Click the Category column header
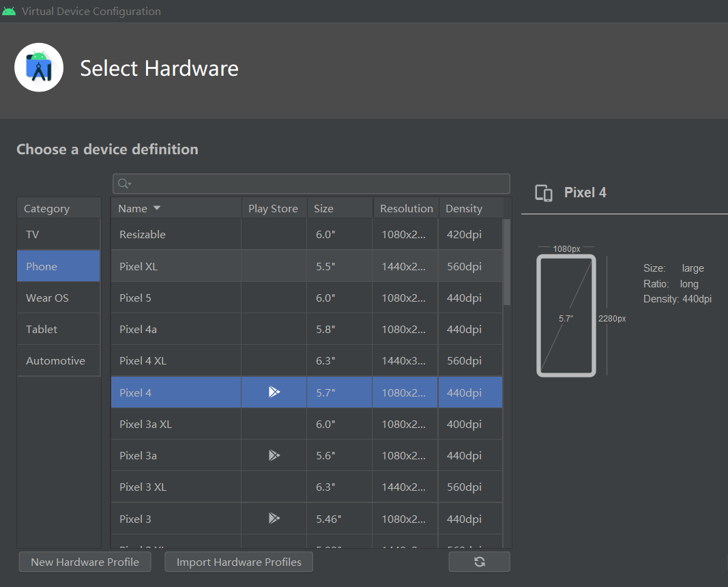 point(59,208)
